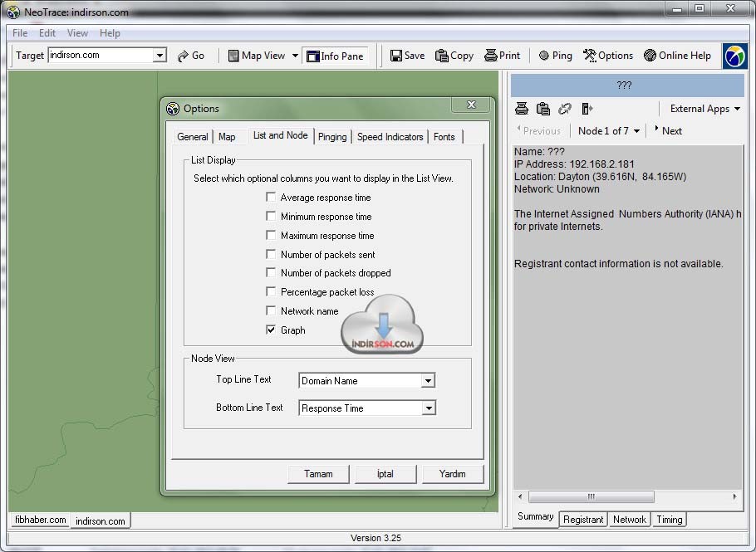This screenshot has width=756, height=552.
Task: Switch to the Fonts tab
Action: coord(444,137)
